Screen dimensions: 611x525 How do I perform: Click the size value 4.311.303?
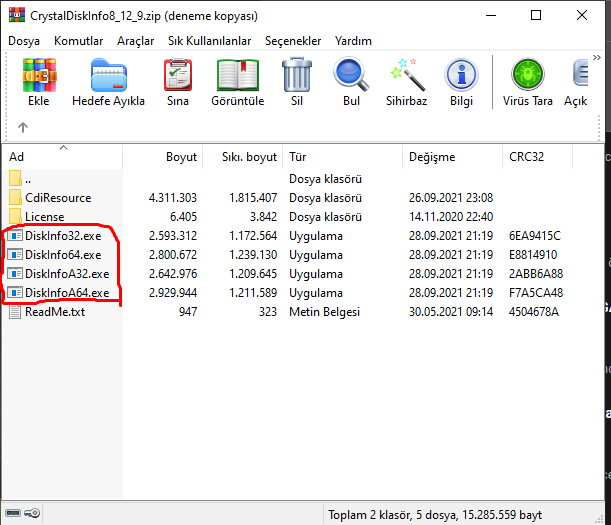pyautogui.click(x=173, y=198)
